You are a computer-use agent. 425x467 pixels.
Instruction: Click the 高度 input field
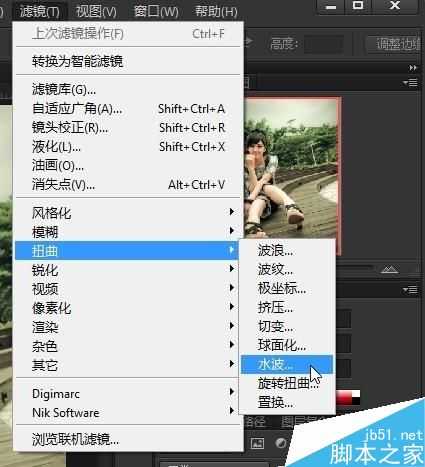point(324,44)
